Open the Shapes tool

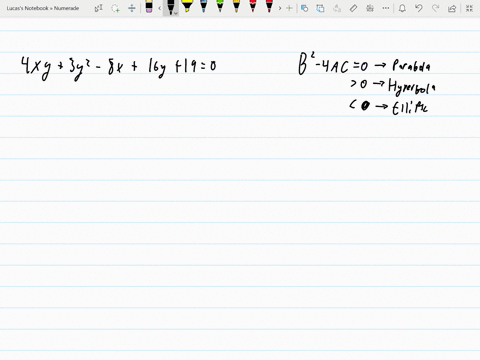click(x=304, y=8)
